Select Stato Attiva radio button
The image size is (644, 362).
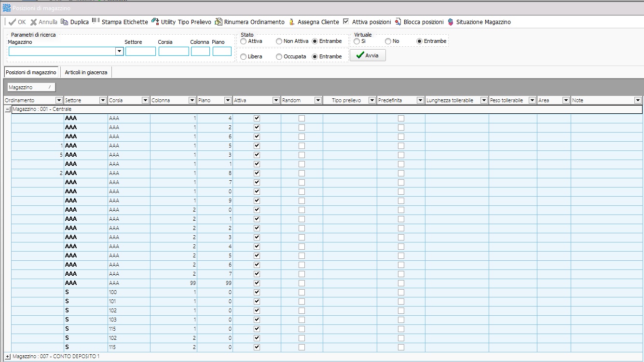[243, 41]
